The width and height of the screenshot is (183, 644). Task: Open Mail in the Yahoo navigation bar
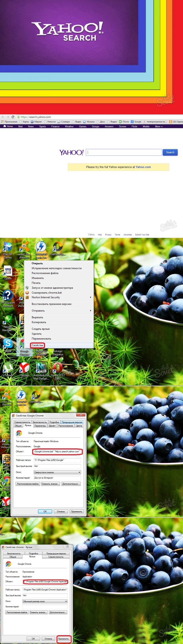click(20, 127)
